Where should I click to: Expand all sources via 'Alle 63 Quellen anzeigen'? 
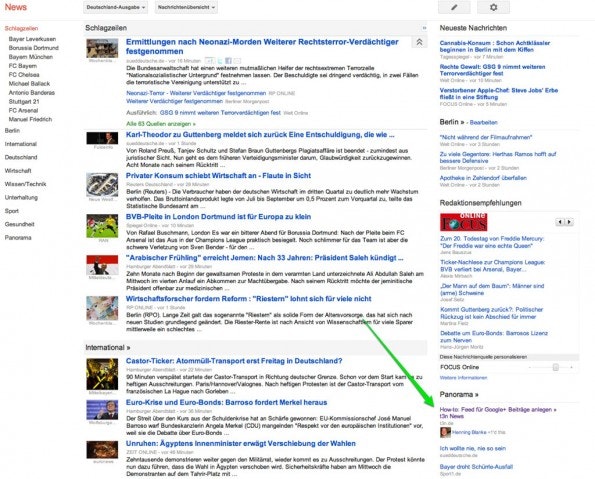coord(161,124)
